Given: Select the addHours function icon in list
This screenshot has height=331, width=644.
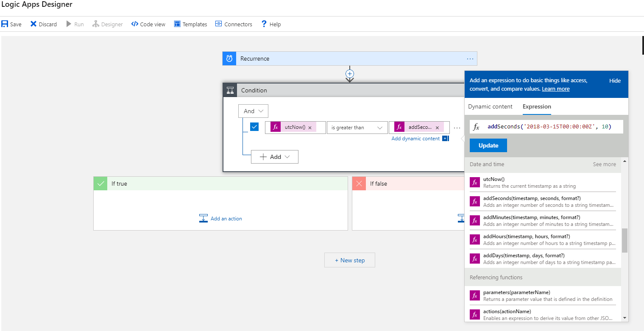Looking at the screenshot, I should pyautogui.click(x=475, y=239).
